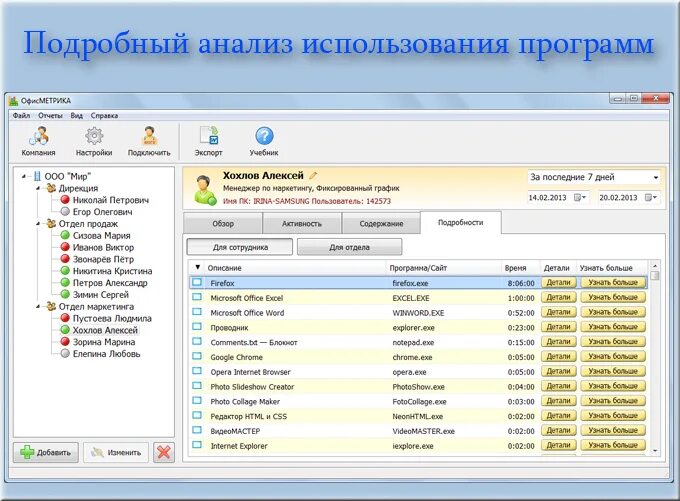
Task: Click the Редактор HTML и CSS row text
Action: click(248, 416)
